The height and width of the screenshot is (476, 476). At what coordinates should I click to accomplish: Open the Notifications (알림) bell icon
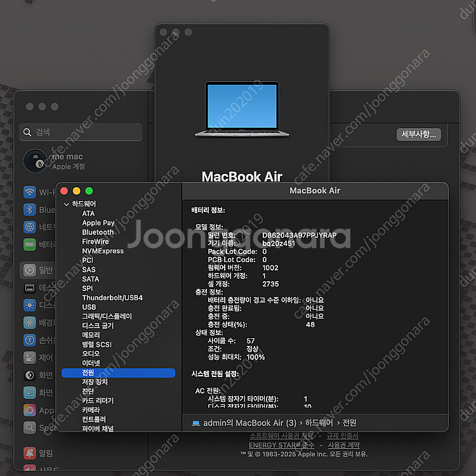[x=29, y=453]
